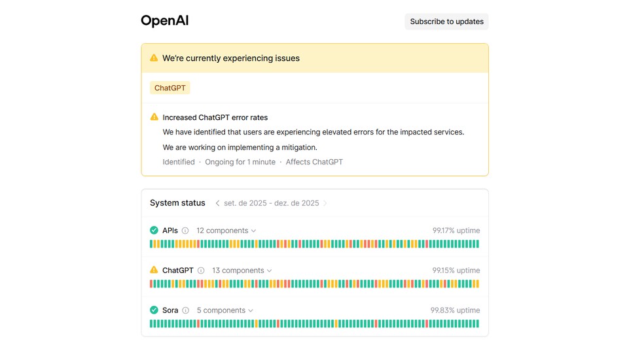The image size is (644, 349).
Task: Click the info icon next to Sora
Action: pyautogui.click(x=186, y=310)
